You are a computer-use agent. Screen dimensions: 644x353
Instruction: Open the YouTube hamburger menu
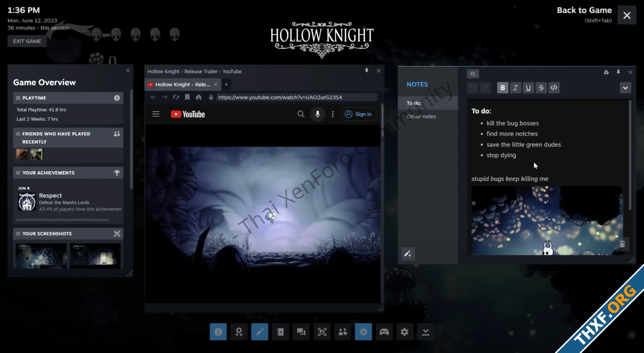[x=156, y=114]
